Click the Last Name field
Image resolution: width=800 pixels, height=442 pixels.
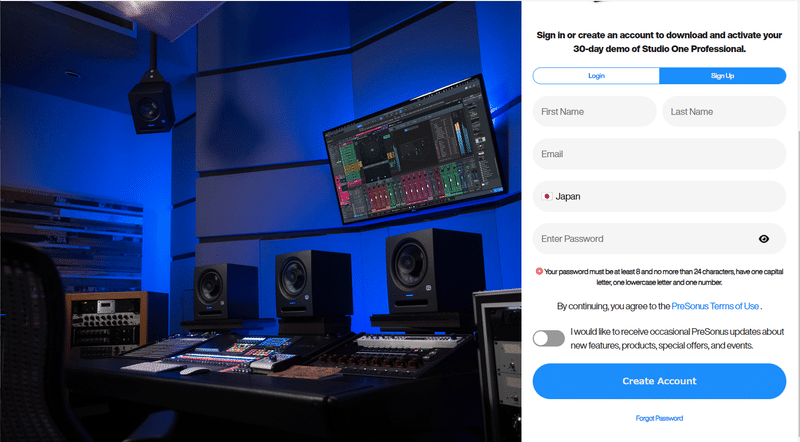(724, 111)
